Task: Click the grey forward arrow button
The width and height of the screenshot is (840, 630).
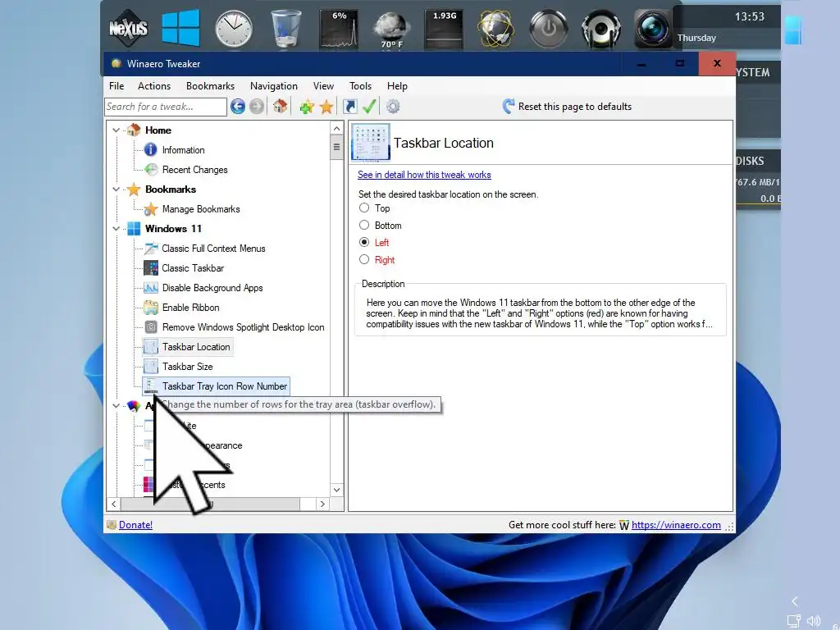Action: (x=257, y=107)
